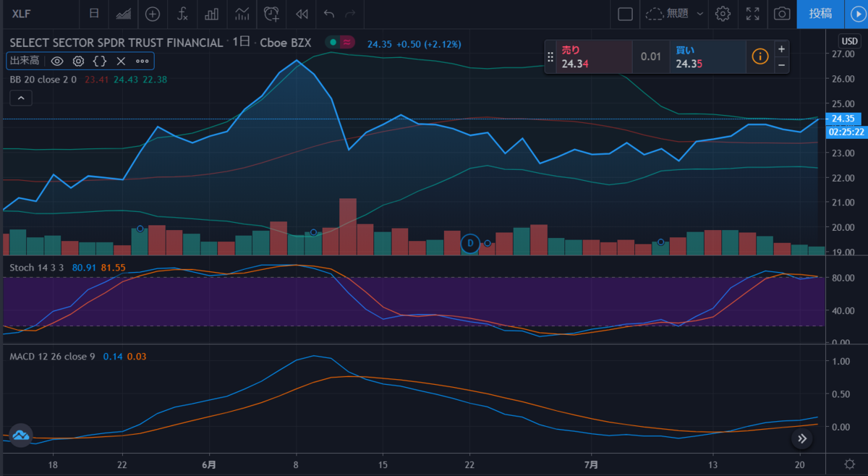This screenshot has height=476, width=868.
Task: Remove the 出来高 indicator with the X
Action: [x=121, y=61]
